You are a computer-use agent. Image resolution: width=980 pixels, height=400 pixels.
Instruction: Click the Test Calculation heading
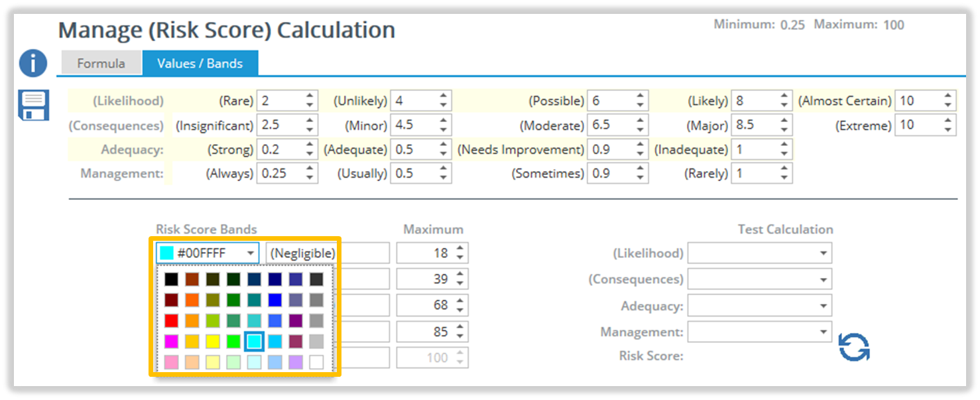(x=785, y=230)
